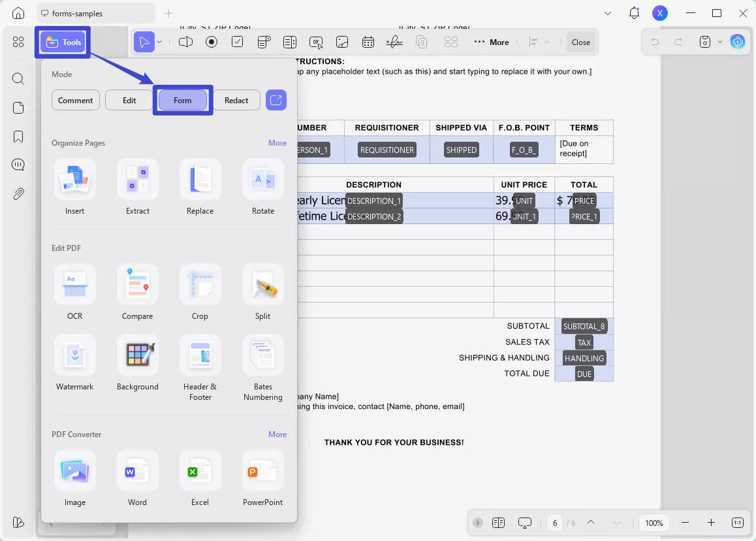
Task: Select the image field form tool
Action: 342,42
